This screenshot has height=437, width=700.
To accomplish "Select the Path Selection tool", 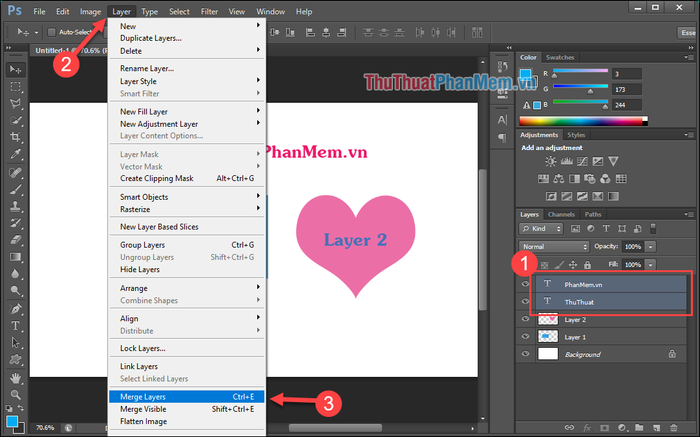I will click(16, 343).
